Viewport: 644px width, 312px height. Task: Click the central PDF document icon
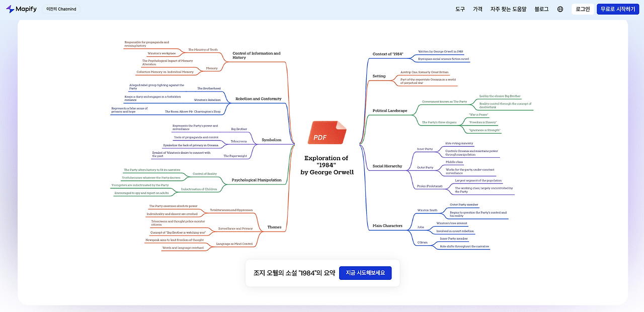coord(328,132)
